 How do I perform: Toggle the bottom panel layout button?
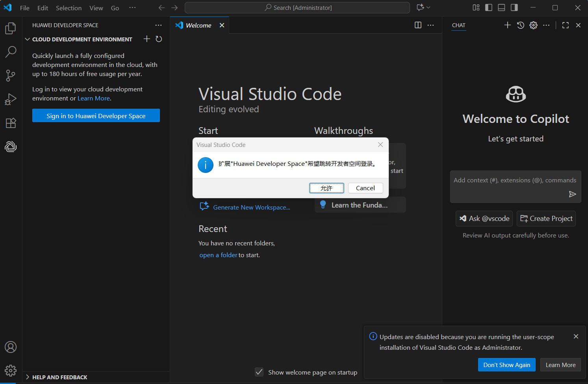click(x=501, y=7)
